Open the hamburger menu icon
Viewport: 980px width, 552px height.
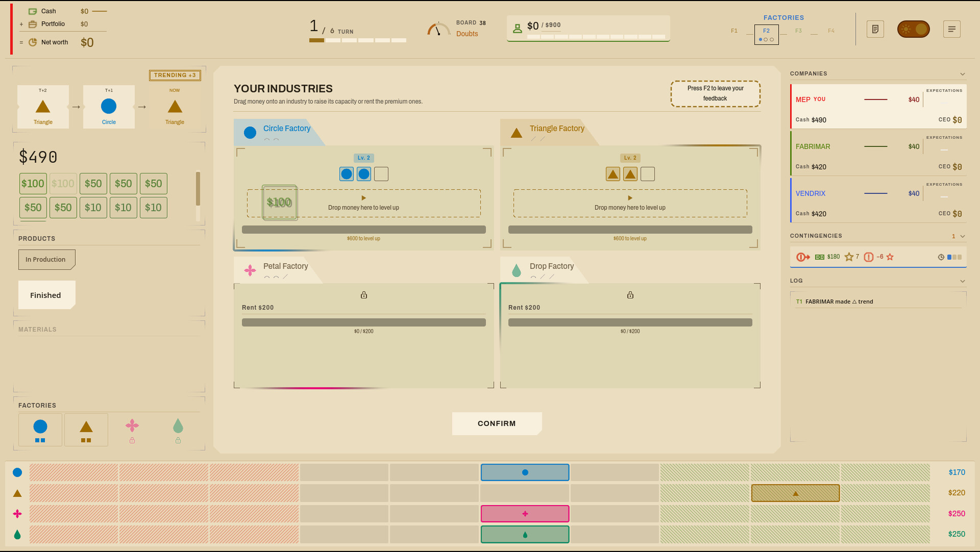coord(952,29)
